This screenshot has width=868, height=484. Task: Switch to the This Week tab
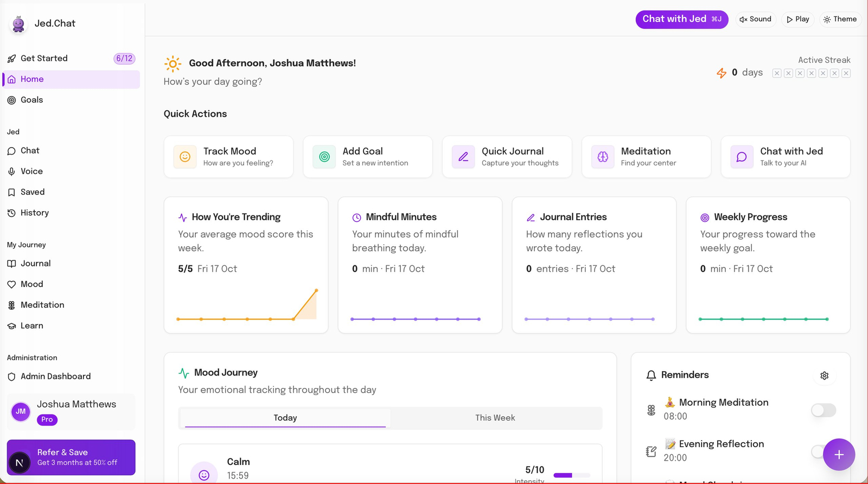495,418
